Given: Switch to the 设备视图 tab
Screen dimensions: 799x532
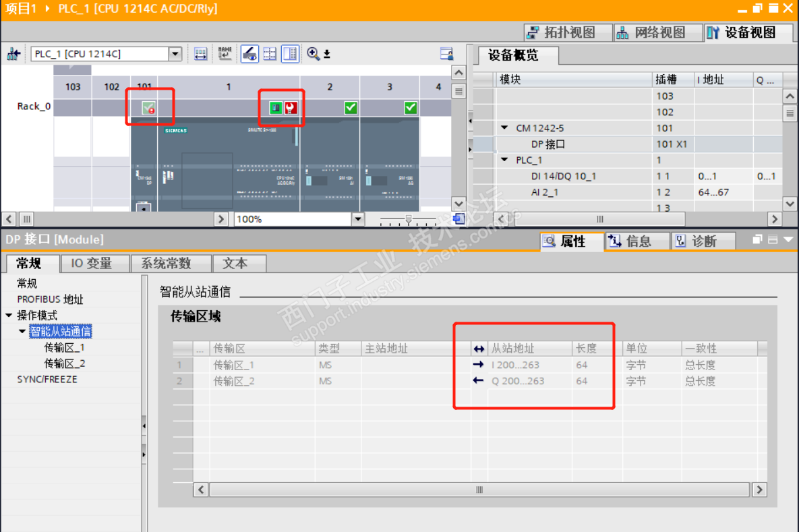Looking at the screenshot, I should pyautogui.click(x=748, y=32).
